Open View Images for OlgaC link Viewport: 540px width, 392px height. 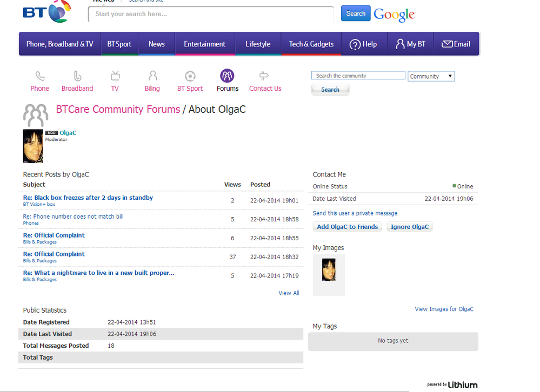tap(444, 309)
